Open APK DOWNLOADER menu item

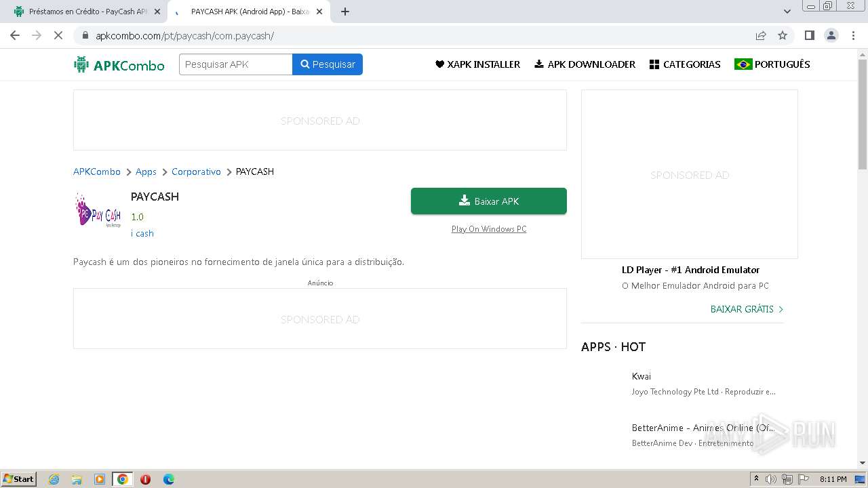pyautogui.click(x=585, y=64)
